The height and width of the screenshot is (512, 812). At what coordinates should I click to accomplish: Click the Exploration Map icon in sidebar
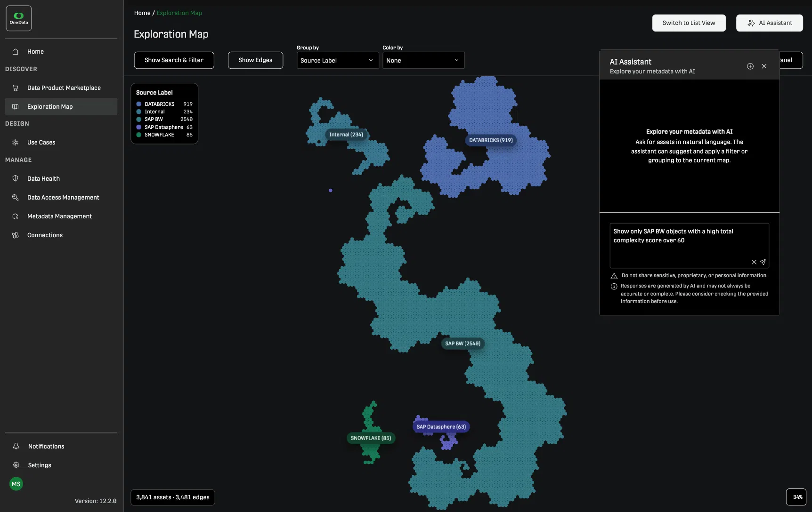tap(16, 107)
